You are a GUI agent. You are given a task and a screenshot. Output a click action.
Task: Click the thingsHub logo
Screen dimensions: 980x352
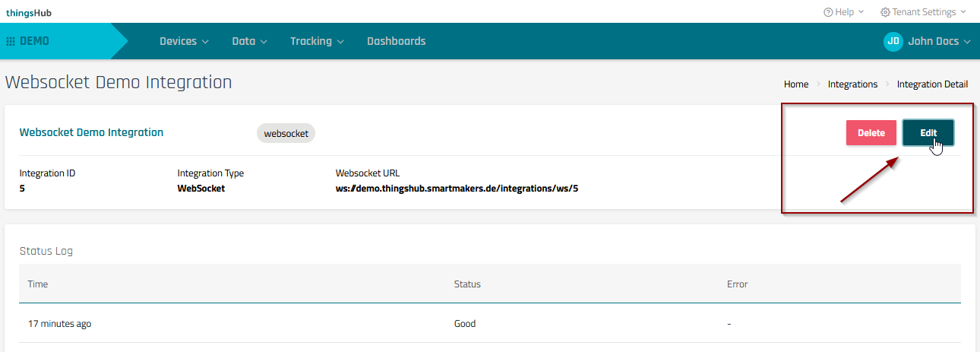click(x=29, y=12)
